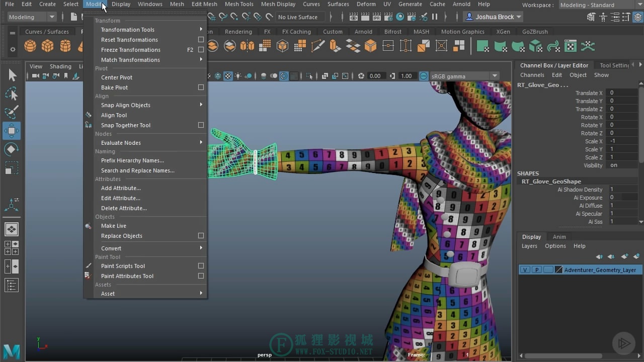Screen dimensions: 644x362
Task: Click the polygon sphere shelf icon
Action: click(x=30, y=46)
